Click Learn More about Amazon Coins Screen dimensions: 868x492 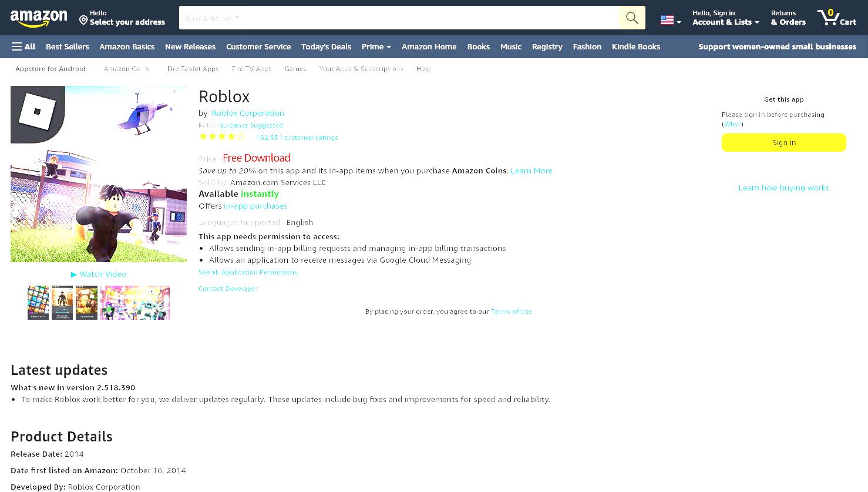click(531, 170)
